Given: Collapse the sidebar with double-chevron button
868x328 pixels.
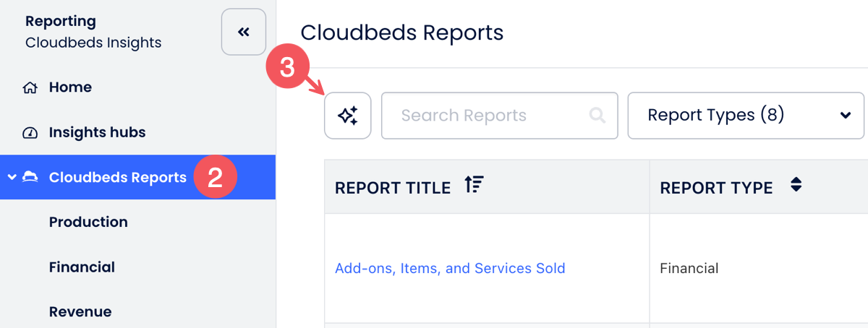Looking at the screenshot, I should click(x=243, y=32).
